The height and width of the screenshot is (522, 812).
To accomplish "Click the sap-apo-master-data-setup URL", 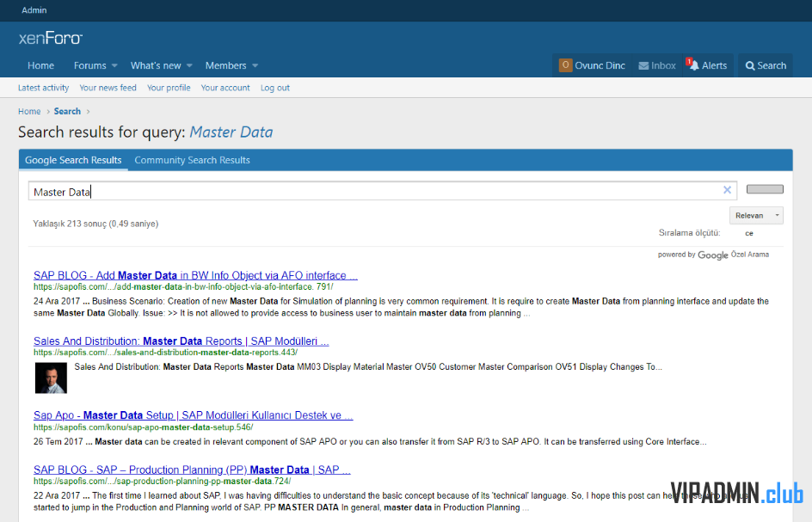I will (x=144, y=427).
